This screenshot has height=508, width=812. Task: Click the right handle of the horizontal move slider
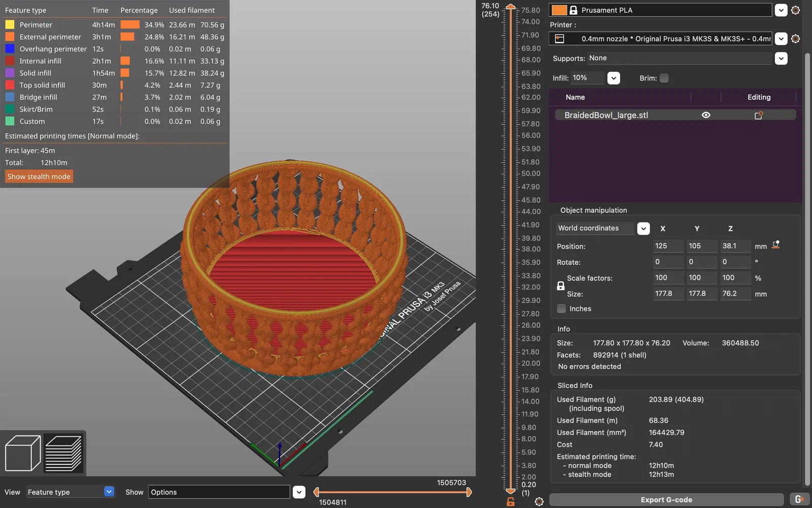click(x=468, y=492)
